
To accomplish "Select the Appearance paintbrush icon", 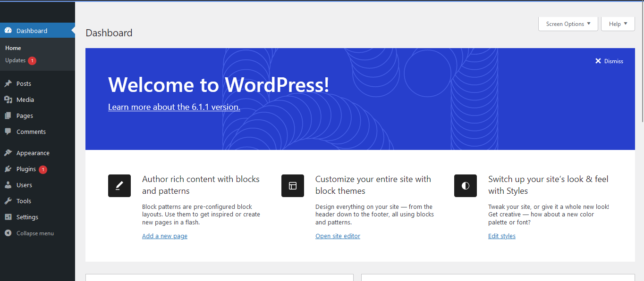I will coord(8,152).
